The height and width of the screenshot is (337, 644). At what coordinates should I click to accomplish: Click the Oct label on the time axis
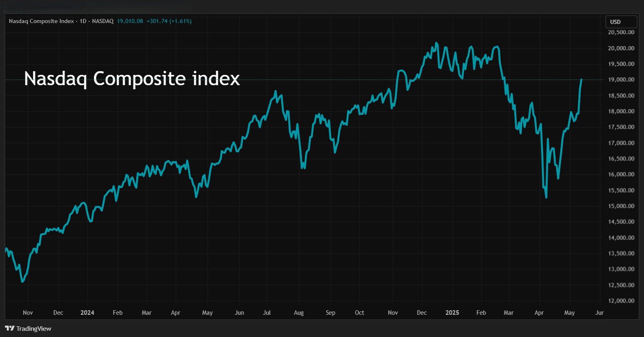point(359,313)
